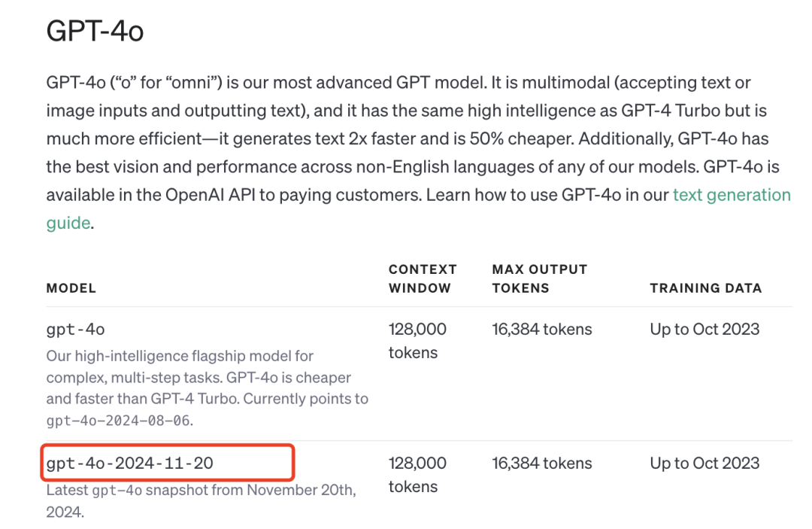
Task: Click the MODEL column header
Action: tap(71, 289)
